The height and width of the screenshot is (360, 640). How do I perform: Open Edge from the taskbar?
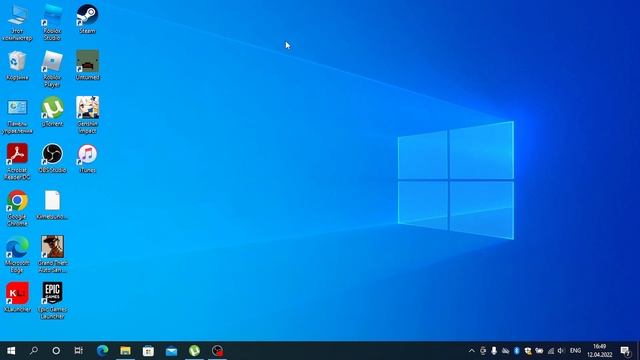coord(102,351)
